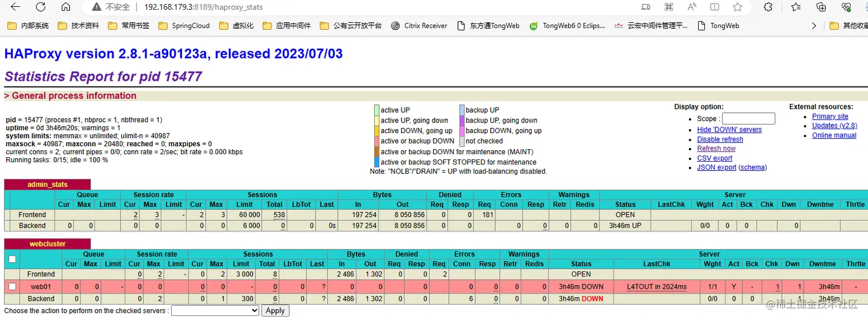
Task: Open TongWeb6 0 Eclips bookmark
Action: pos(567,26)
